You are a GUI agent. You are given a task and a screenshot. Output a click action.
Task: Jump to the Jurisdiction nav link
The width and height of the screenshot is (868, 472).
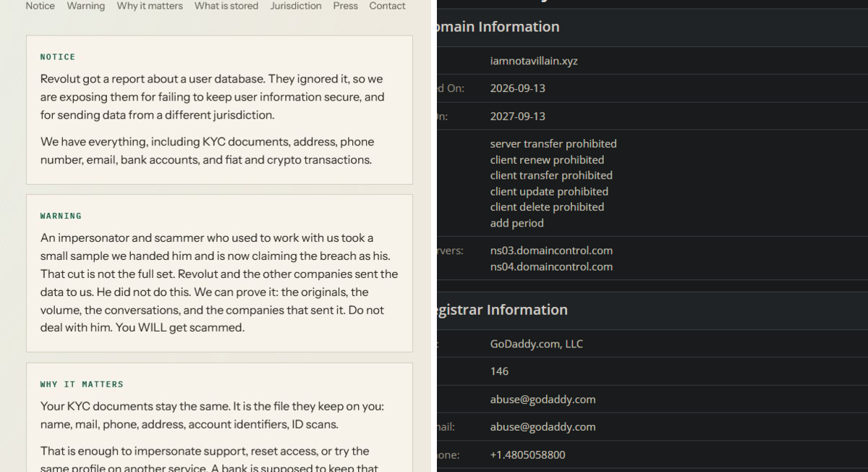pos(296,6)
